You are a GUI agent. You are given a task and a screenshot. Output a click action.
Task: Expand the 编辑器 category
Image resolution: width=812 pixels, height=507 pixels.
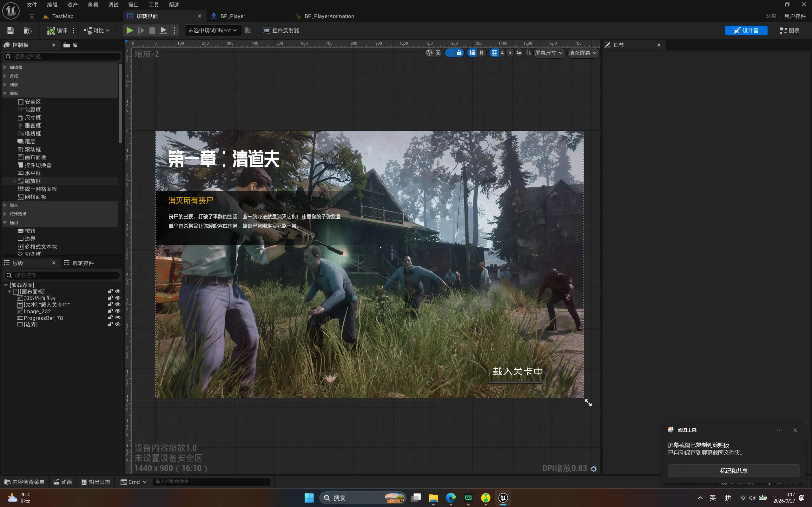coord(5,67)
